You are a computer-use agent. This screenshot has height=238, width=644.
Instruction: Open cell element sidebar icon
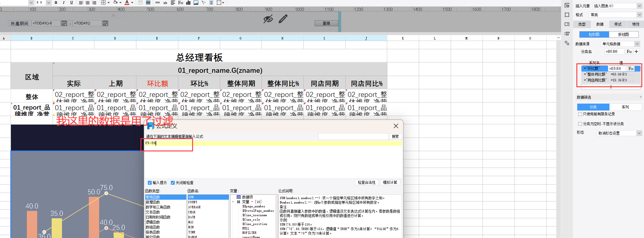point(567,6)
